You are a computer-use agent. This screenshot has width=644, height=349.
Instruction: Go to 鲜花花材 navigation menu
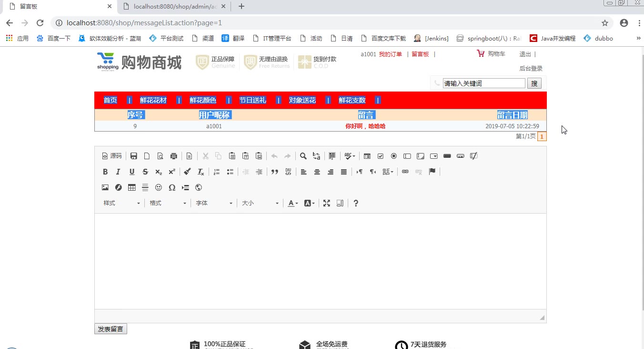coord(153,100)
